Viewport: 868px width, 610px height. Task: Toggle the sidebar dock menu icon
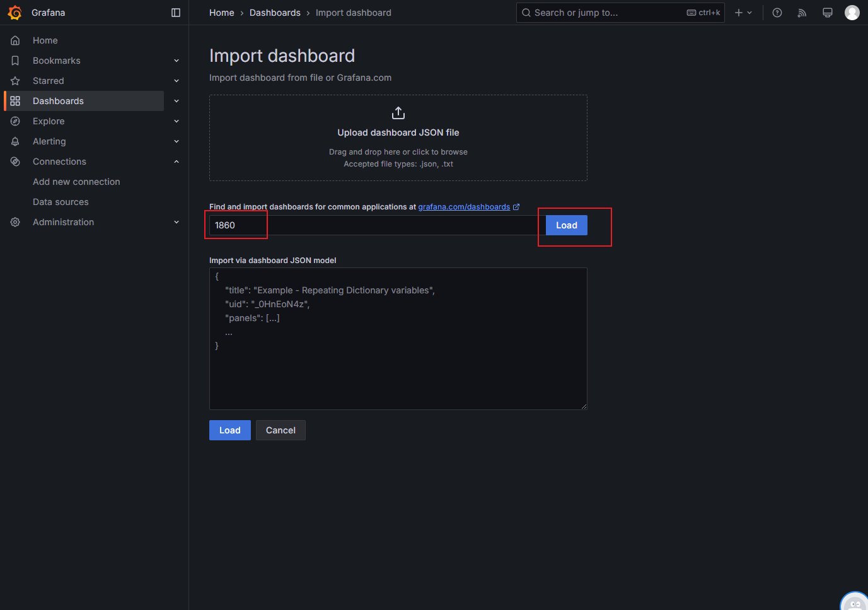click(x=176, y=13)
